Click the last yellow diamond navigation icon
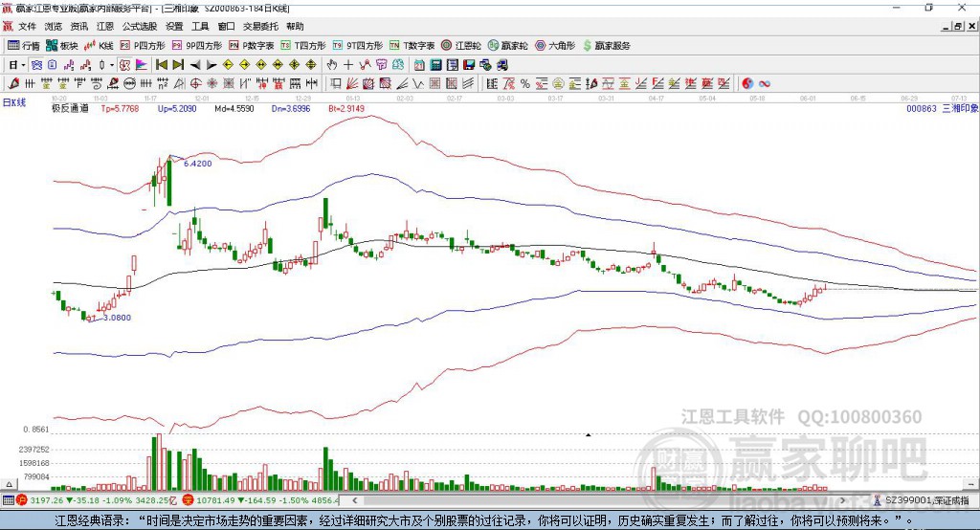Image resolution: width=980 pixels, height=530 pixels. click(311, 65)
